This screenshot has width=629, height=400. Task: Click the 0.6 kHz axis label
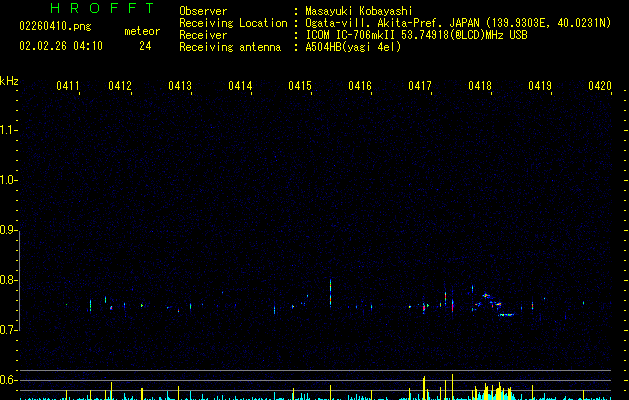click(7, 380)
